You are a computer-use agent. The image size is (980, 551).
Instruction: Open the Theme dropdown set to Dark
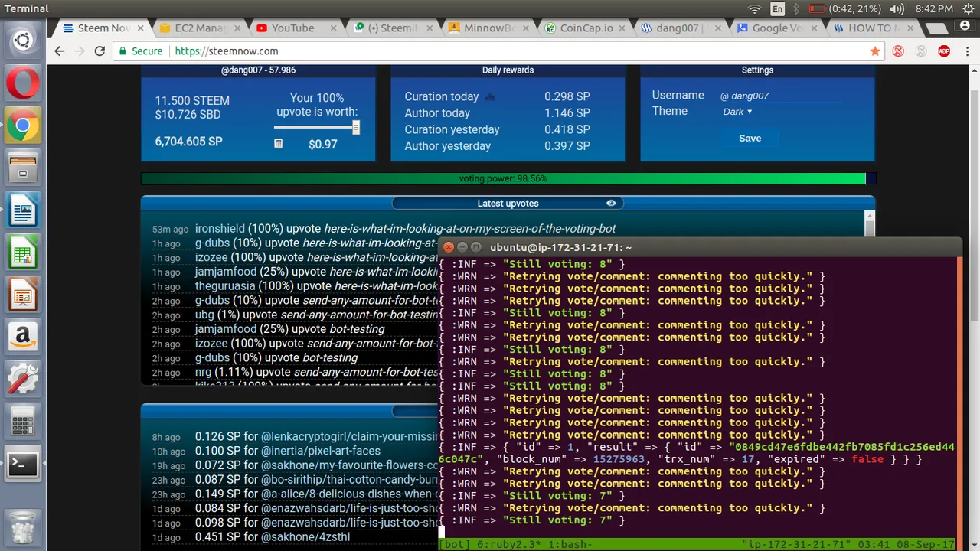(x=738, y=112)
